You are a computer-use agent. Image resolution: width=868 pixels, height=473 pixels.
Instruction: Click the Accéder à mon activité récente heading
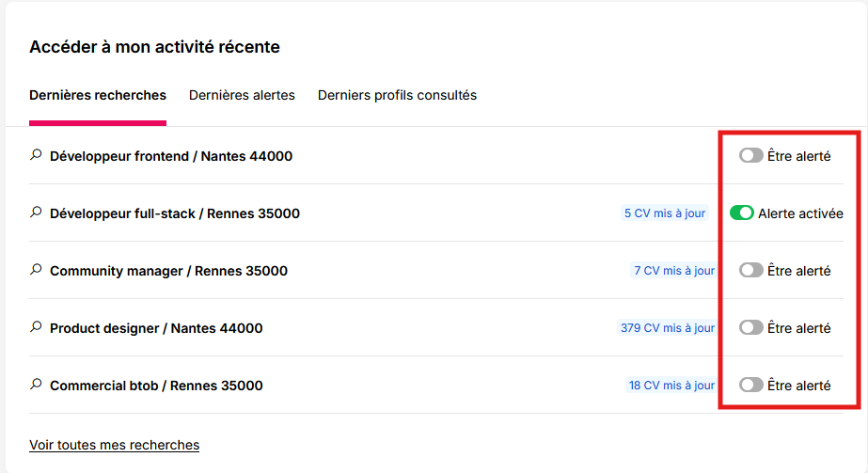[x=154, y=47]
